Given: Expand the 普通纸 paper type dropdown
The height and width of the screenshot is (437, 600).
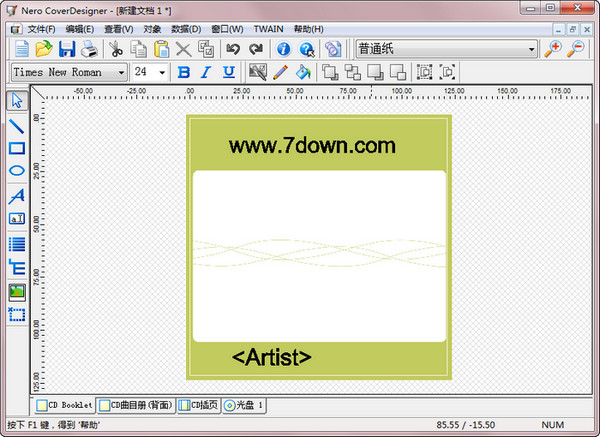Looking at the screenshot, I should (531, 49).
